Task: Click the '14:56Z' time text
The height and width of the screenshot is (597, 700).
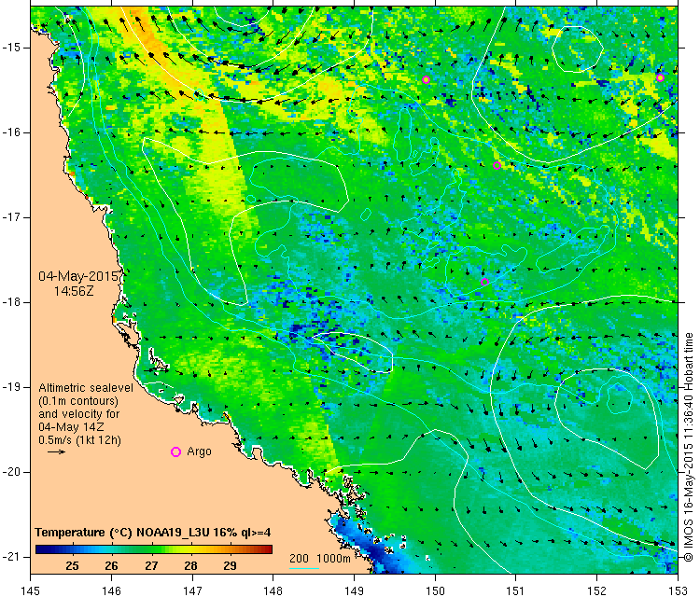Action: pos(74,291)
